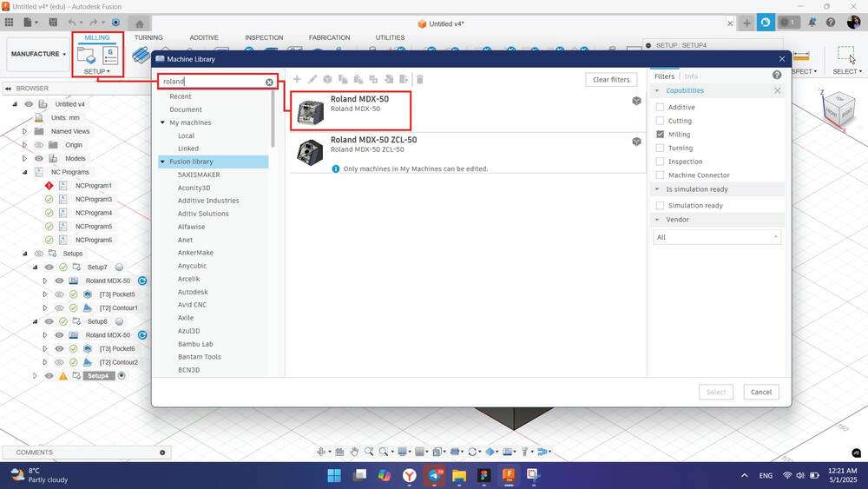The image size is (868, 489).
Task: Click the cube icon on Roland MDX-50 ZCL-50 row
Action: click(636, 142)
